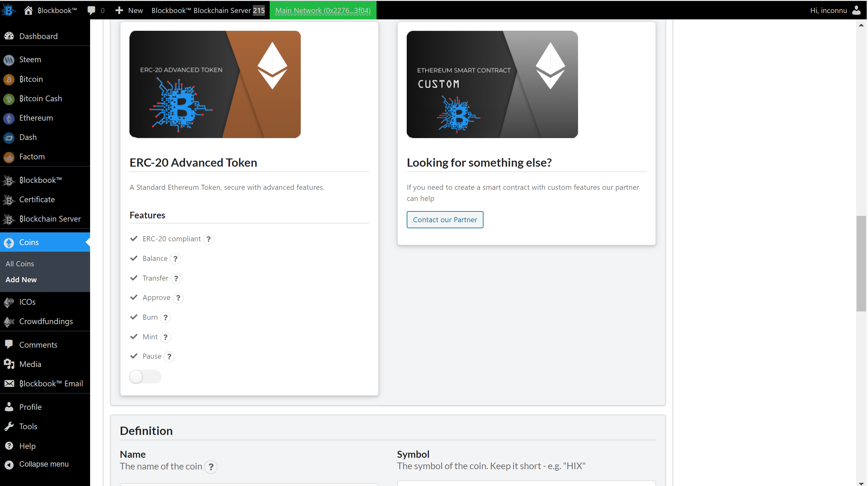Click the Factom sidebar icon
The height and width of the screenshot is (486, 868).
9,157
